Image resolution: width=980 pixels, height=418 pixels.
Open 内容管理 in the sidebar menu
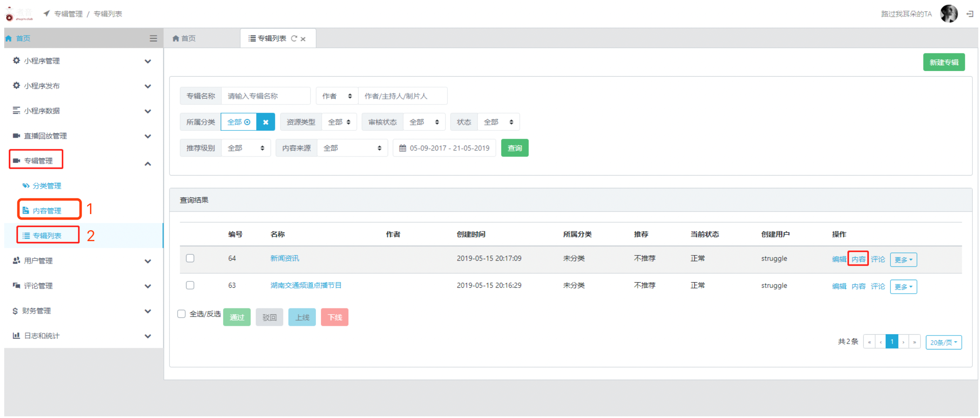click(47, 211)
